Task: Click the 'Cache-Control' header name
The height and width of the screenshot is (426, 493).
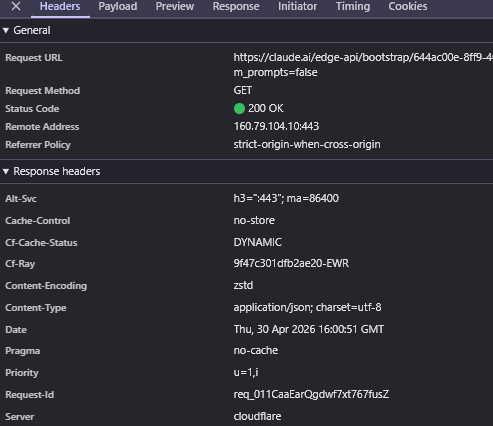Action: click(38, 221)
